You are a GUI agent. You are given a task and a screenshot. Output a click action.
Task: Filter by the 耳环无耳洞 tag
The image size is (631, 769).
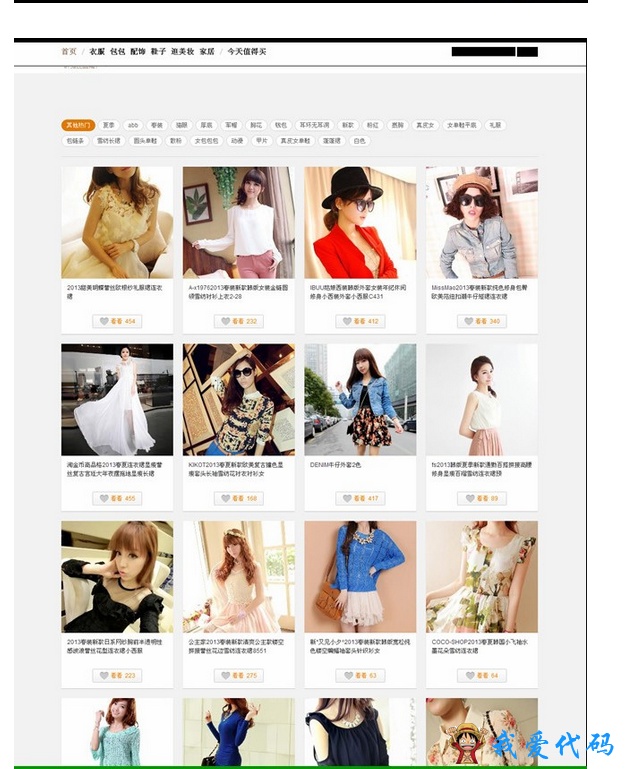[x=315, y=125]
